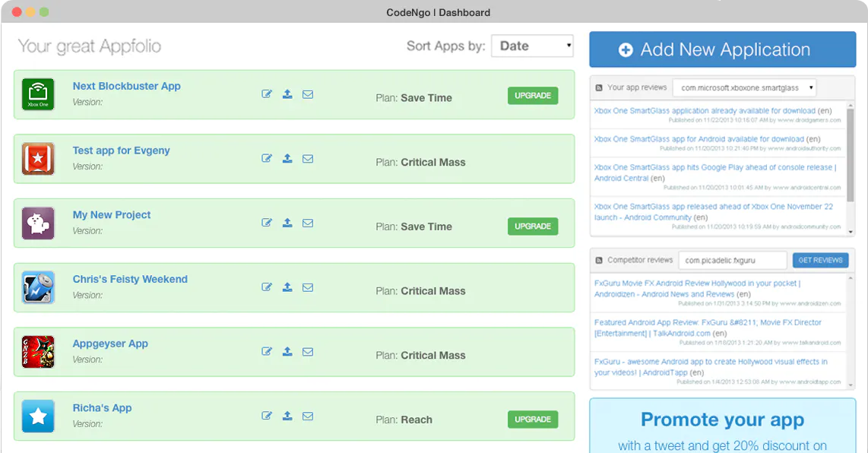Click email icon for My New Project

308,223
